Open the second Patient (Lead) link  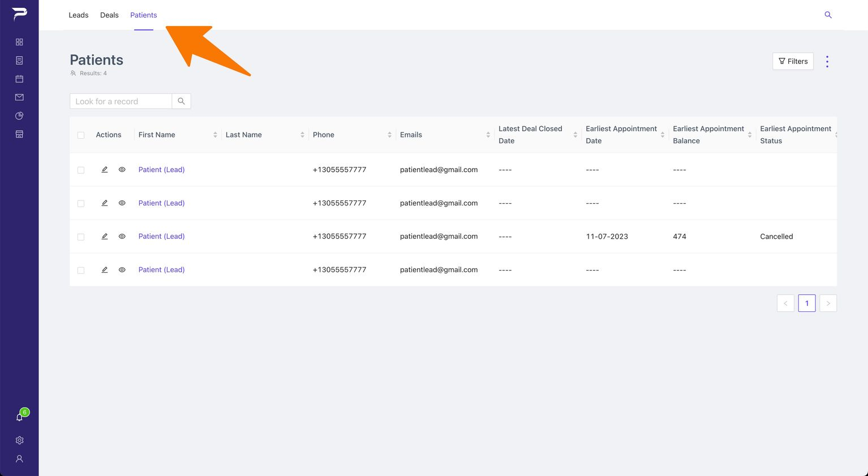pyautogui.click(x=161, y=203)
